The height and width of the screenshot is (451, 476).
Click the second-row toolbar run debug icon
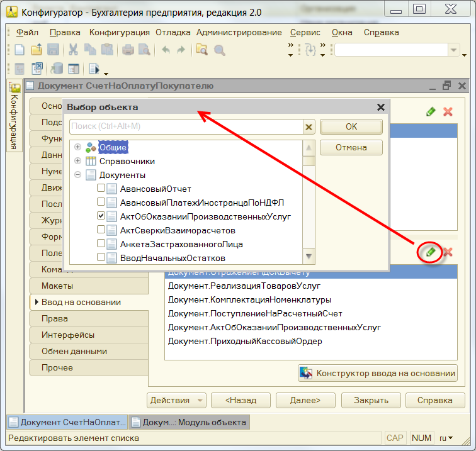pyautogui.click(x=94, y=69)
